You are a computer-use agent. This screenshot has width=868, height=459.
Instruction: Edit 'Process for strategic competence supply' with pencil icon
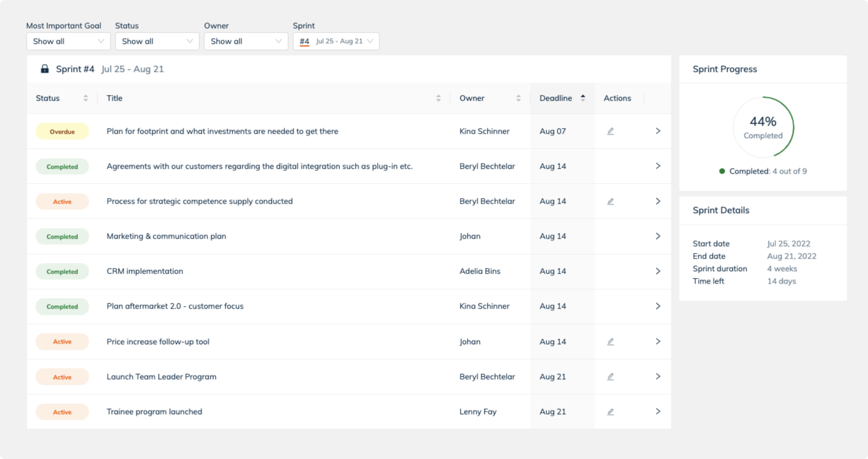610,201
